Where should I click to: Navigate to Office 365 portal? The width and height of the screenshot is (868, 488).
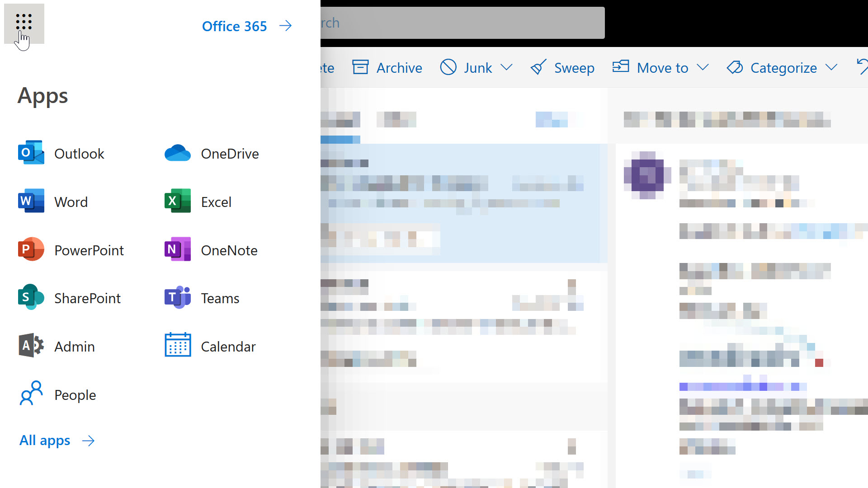pyautogui.click(x=246, y=26)
